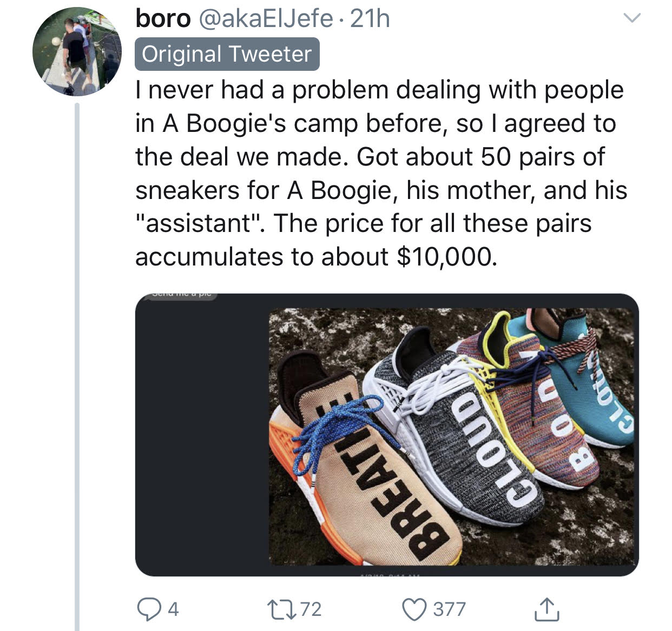Select the tweet text about A Boogie
The height and width of the screenshot is (631, 672).
(381, 174)
